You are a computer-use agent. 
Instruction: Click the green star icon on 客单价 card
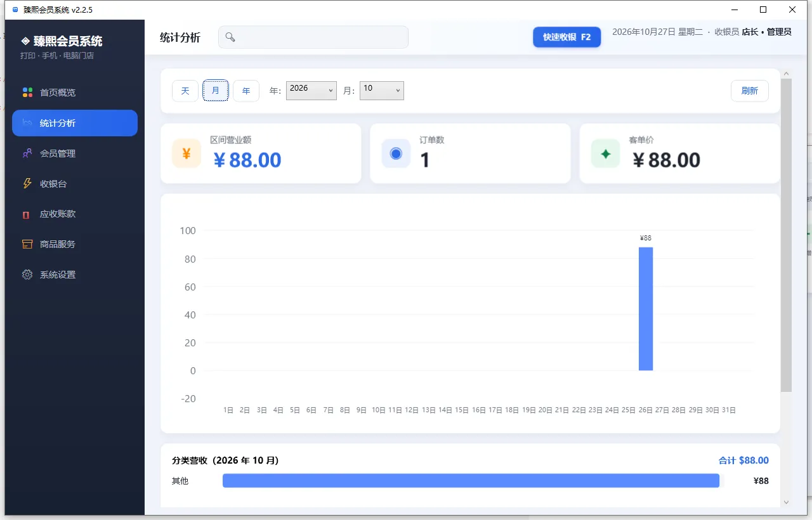click(606, 153)
